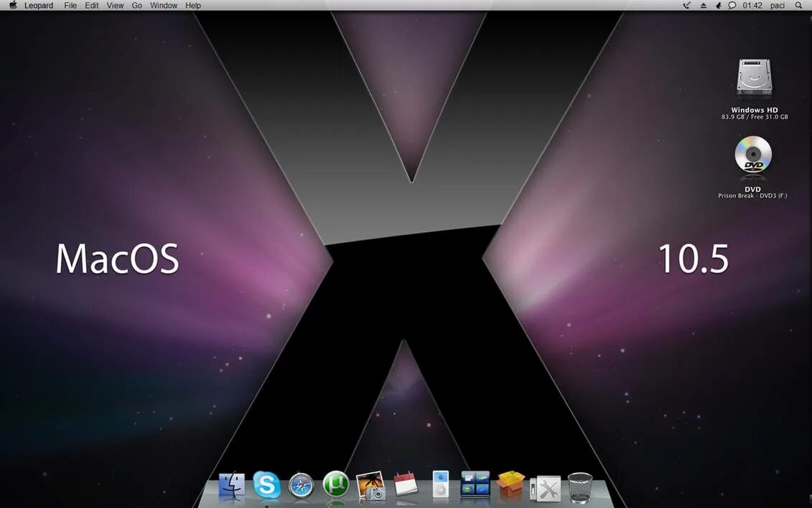
Task: Select the Windows HD drive icon
Action: coord(754,78)
